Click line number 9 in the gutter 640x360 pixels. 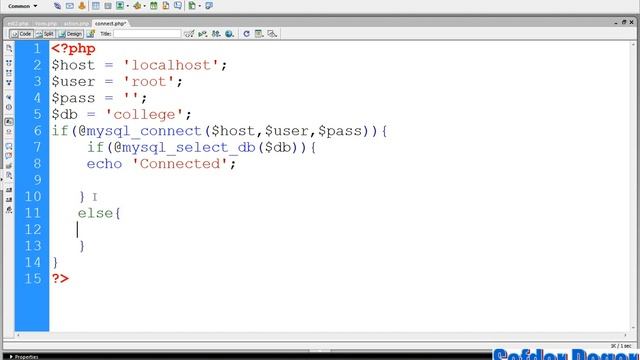(37, 180)
